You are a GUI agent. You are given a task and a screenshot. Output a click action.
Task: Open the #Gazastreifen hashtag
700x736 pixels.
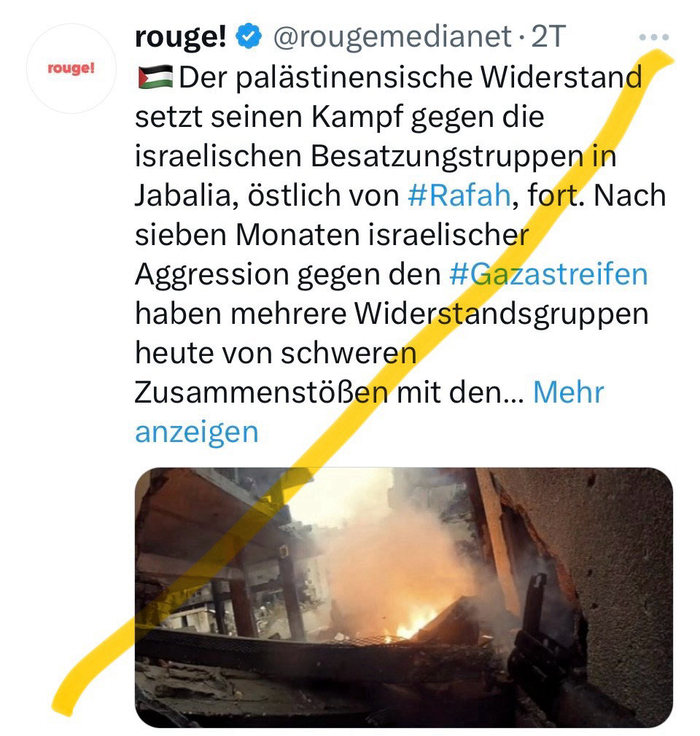pyautogui.click(x=548, y=274)
